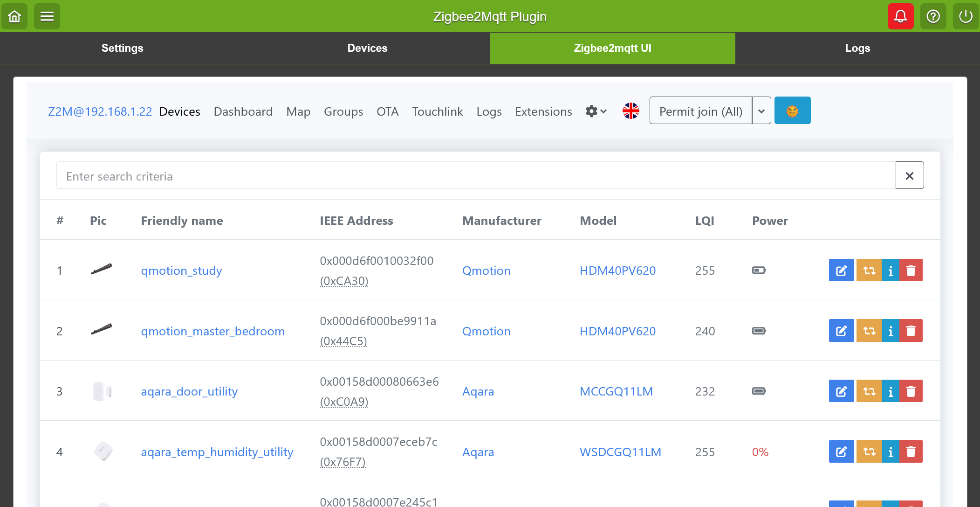Image resolution: width=980 pixels, height=507 pixels.
Task: Open the MCCGQ11LM model link
Action: [616, 391]
